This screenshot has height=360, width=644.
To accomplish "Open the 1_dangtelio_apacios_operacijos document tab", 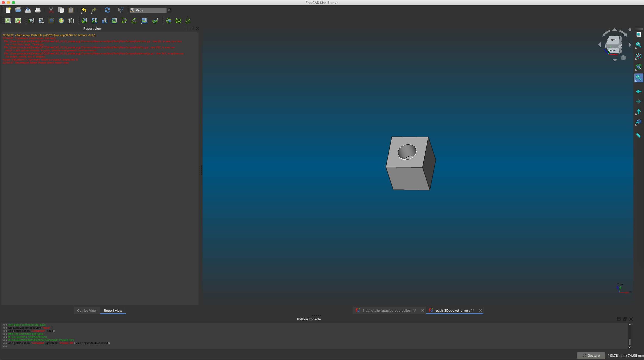I will (x=388, y=310).
